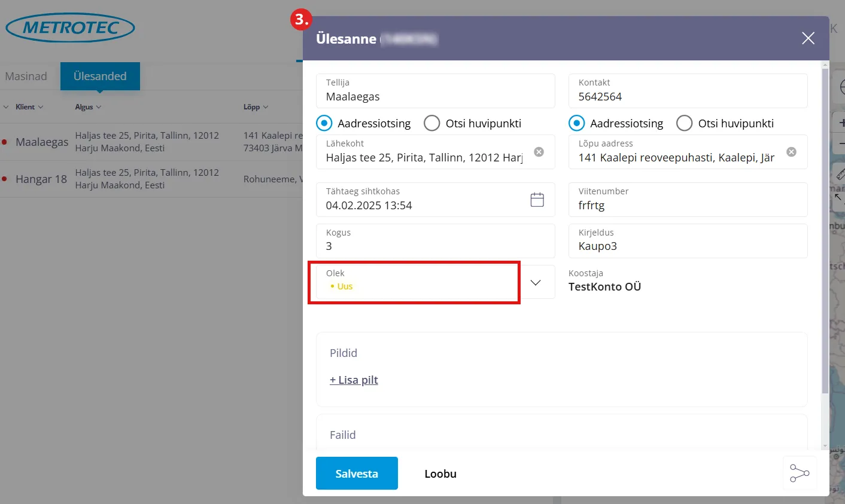This screenshot has width=845, height=504.
Task: Switch to the Ülesanded tab
Action: pyautogui.click(x=100, y=76)
